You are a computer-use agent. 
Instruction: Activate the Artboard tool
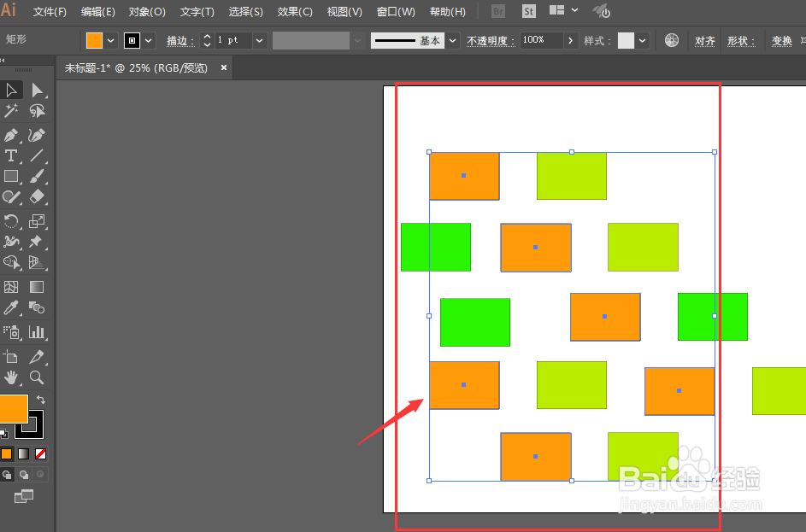(x=11, y=357)
